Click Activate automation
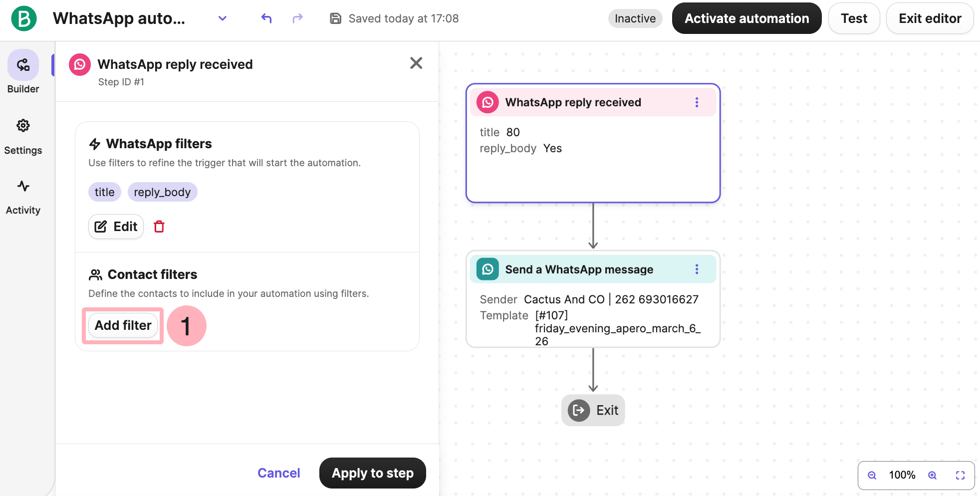This screenshot has height=496, width=980. 746,18
